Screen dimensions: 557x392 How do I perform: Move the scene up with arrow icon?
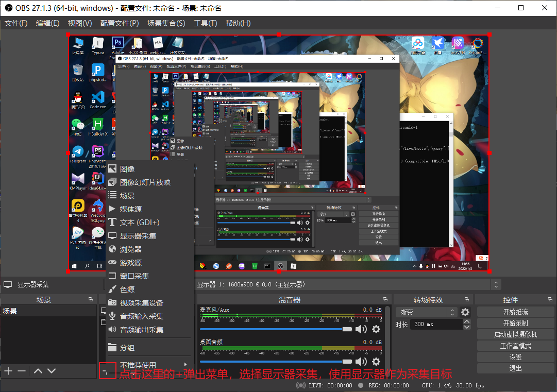38,371
